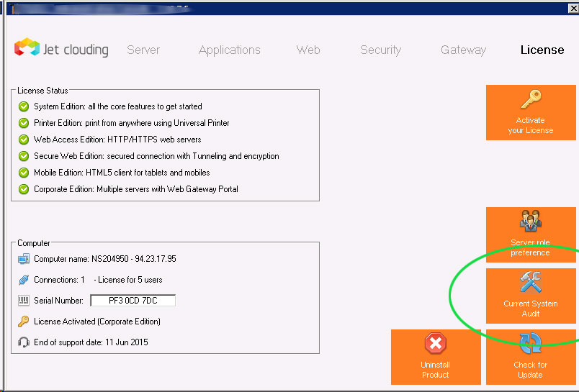
Task: Click the computer icon beside Computer name
Action: pyautogui.click(x=24, y=259)
